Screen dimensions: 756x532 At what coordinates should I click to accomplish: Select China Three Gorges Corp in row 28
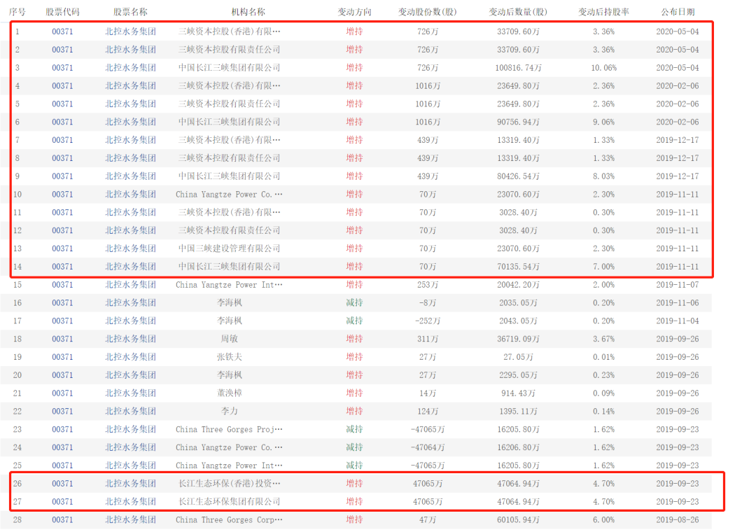point(230,520)
